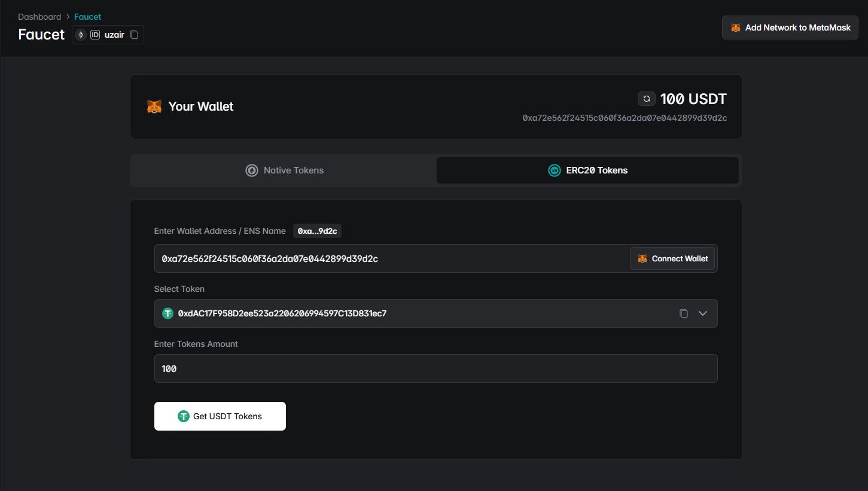Copy the uzair network ID
The height and width of the screenshot is (491, 868).
tap(134, 35)
